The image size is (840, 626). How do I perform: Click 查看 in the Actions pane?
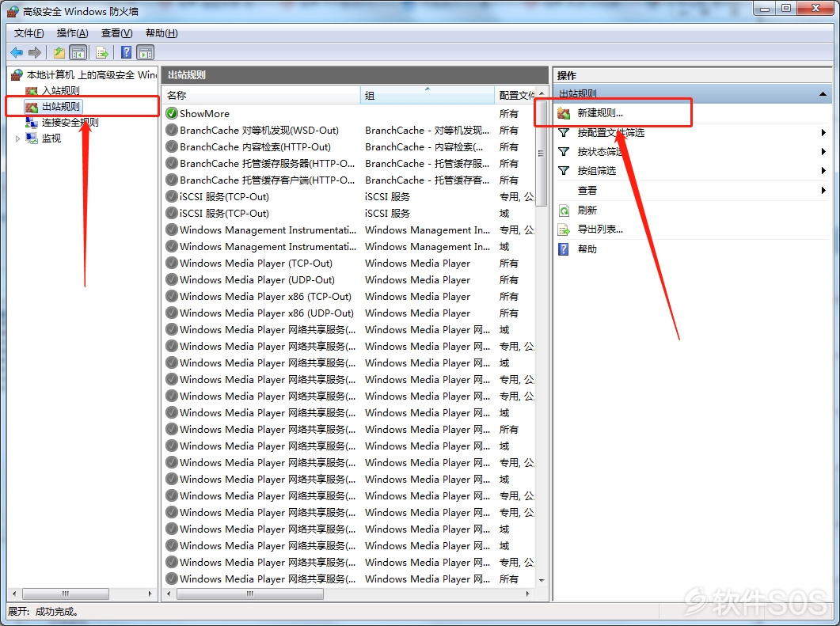[x=587, y=190]
